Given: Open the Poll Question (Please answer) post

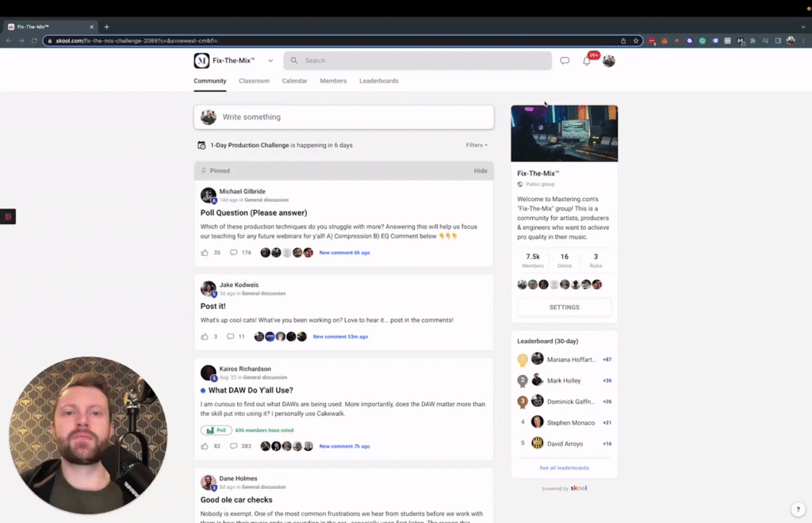Looking at the screenshot, I should tap(254, 212).
